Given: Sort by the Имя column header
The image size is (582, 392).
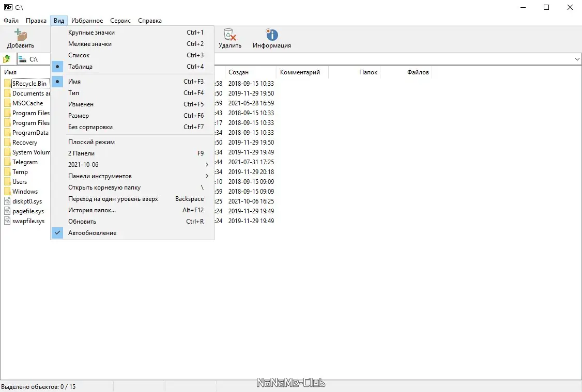Looking at the screenshot, I should click(x=25, y=72).
